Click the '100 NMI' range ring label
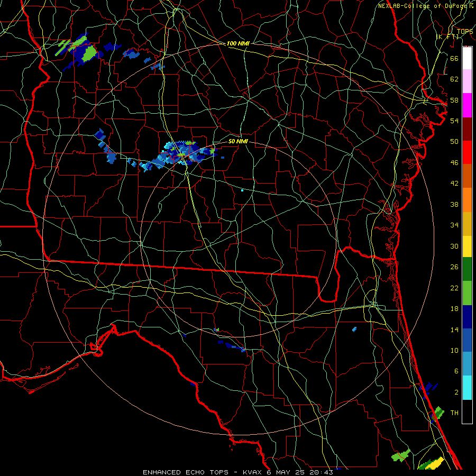Viewport: 476px width, 476px height. 238,43
